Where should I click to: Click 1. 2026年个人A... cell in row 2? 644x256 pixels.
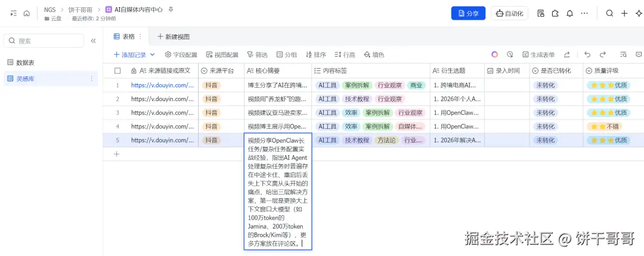[x=457, y=99]
